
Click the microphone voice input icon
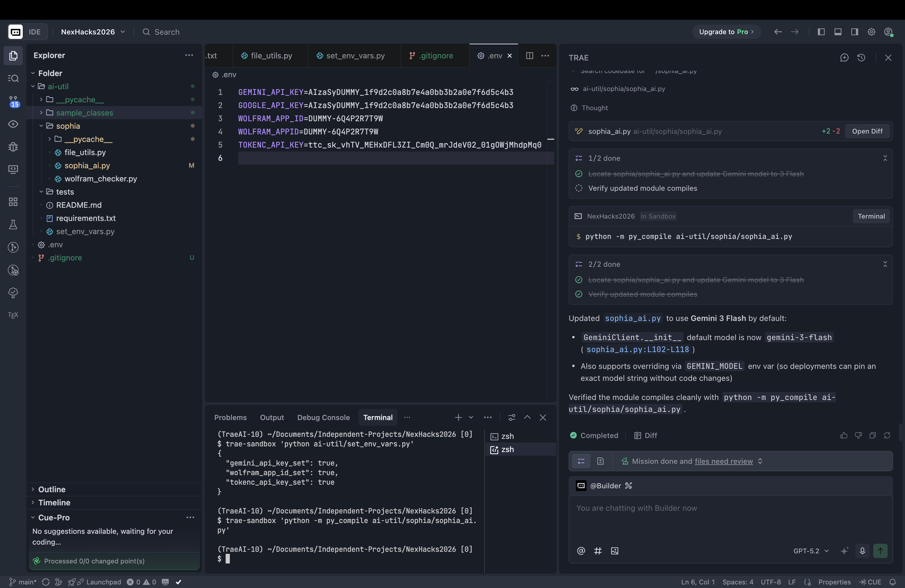click(x=863, y=551)
